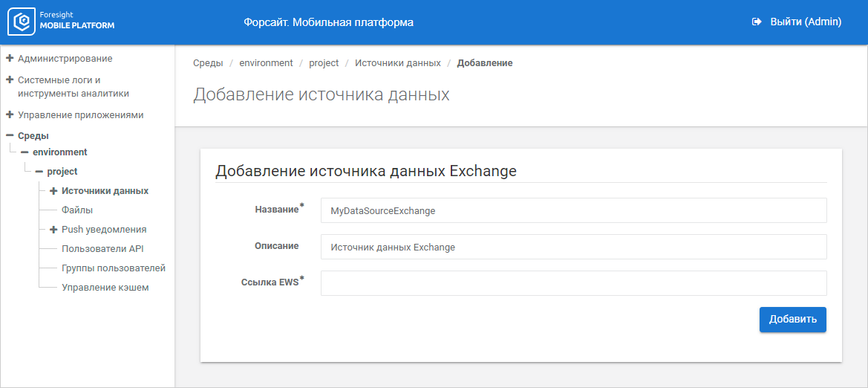Collapse the Среды tree node
This screenshot has width=868, height=388.
click(10, 136)
